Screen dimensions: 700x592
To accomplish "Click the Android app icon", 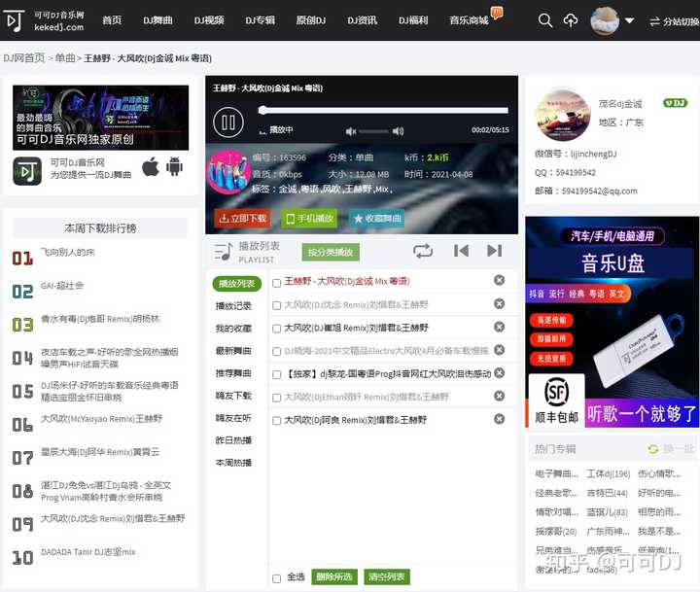I will pyautogui.click(x=174, y=166).
